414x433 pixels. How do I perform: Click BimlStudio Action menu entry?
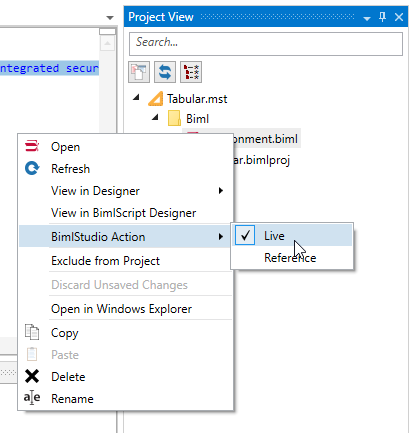coord(125,237)
